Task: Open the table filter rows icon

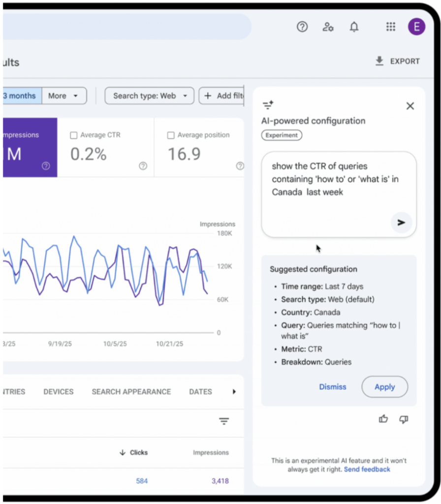Action: (x=224, y=421)
